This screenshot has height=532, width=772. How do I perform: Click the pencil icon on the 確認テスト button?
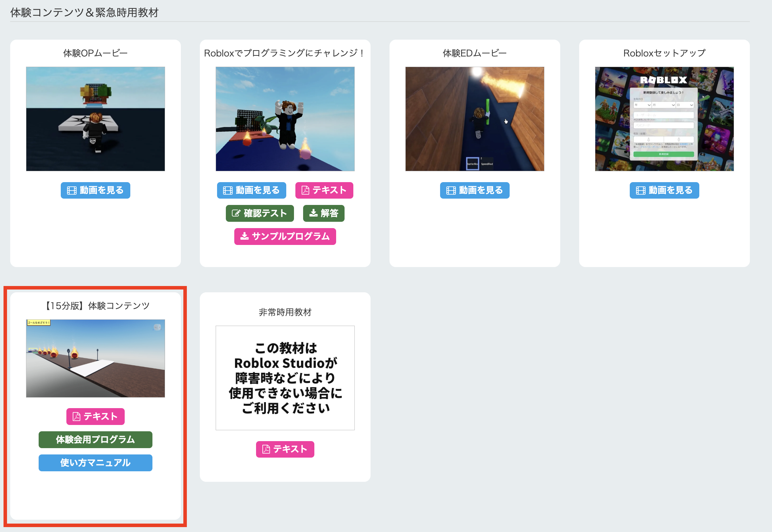pyautogui.click(x=236, y=213)
